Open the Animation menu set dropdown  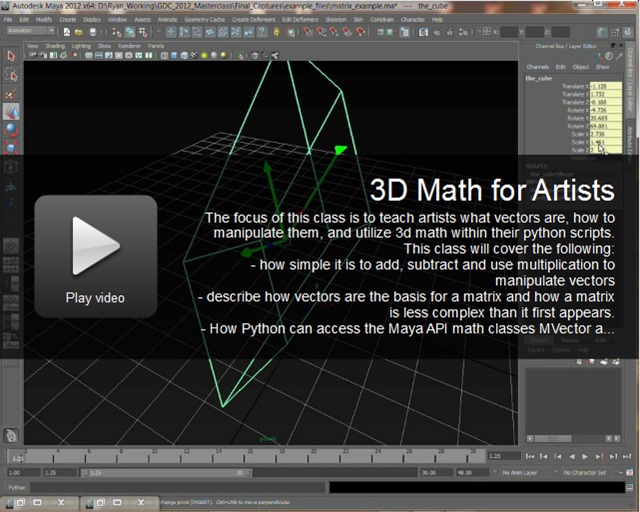pyautogui.click(x=31, y=31)
